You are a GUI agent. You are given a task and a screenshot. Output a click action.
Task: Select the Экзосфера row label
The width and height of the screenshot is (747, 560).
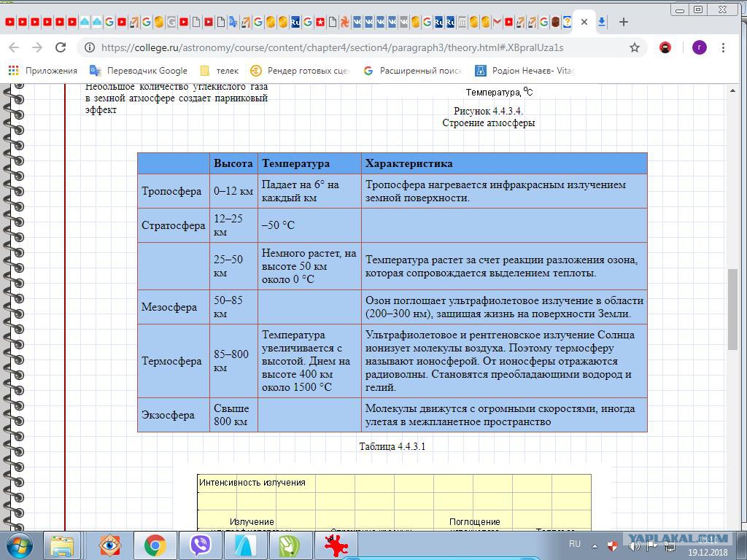pos(168,415)
